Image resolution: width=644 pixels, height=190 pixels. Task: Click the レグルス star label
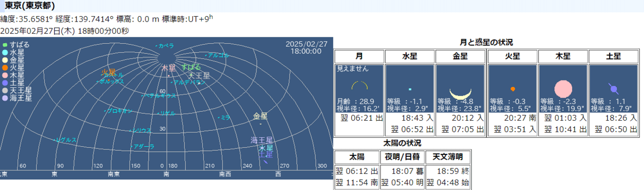66,140
